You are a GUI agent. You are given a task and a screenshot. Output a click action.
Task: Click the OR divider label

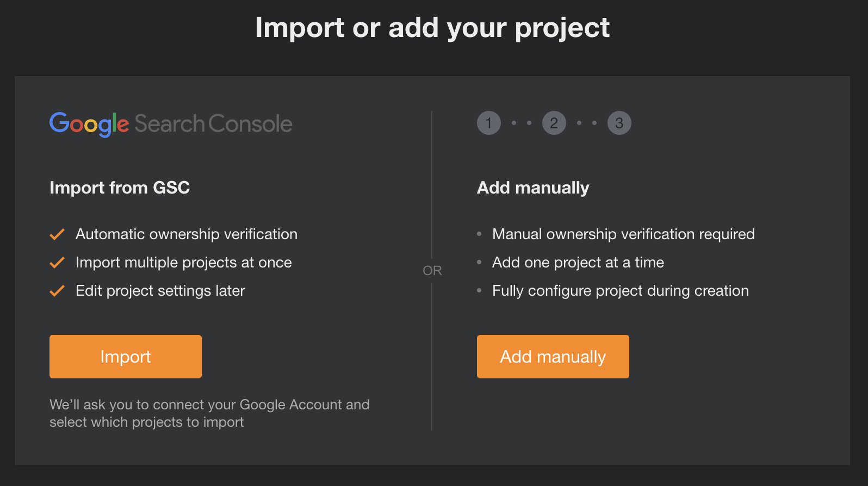pos(432,271)
